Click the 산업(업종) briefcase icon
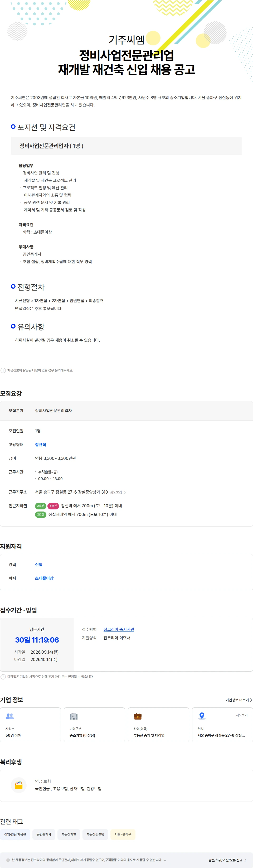 (138, 716)
